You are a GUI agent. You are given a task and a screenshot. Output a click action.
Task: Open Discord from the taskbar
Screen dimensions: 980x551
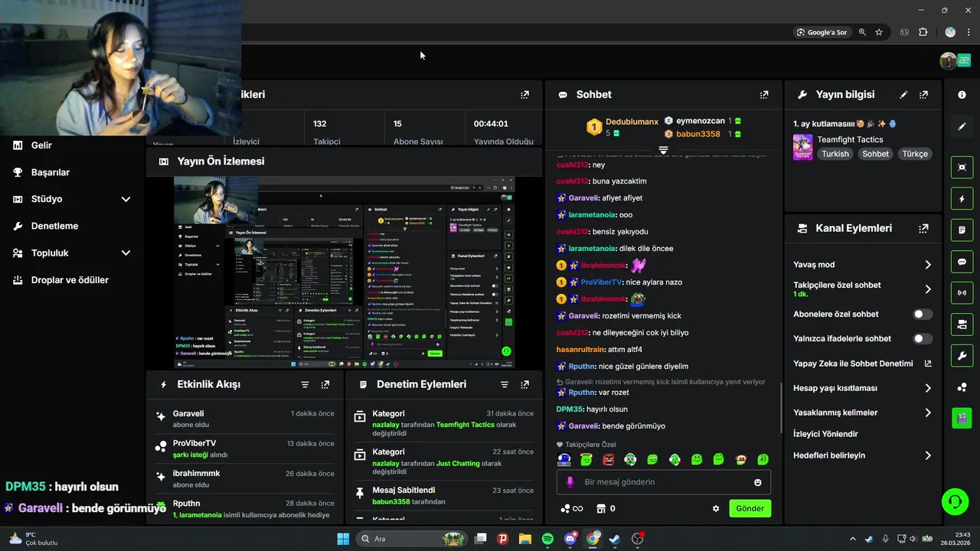point(570,539)
